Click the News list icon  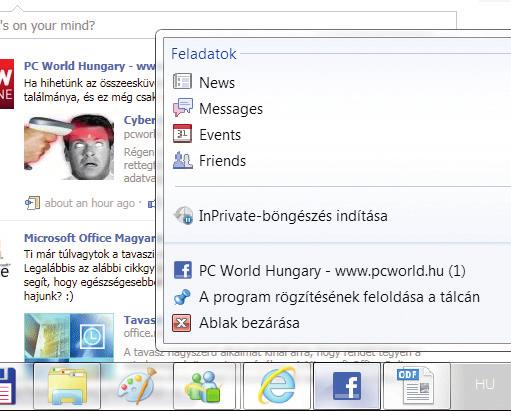pyautogui.click(x=182, y=81)
